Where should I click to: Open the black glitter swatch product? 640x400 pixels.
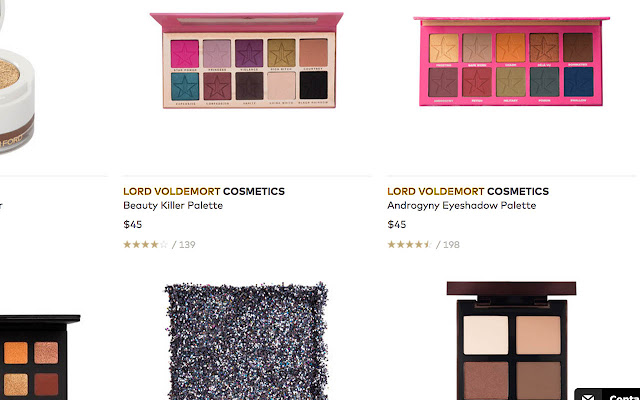(247, 341)
